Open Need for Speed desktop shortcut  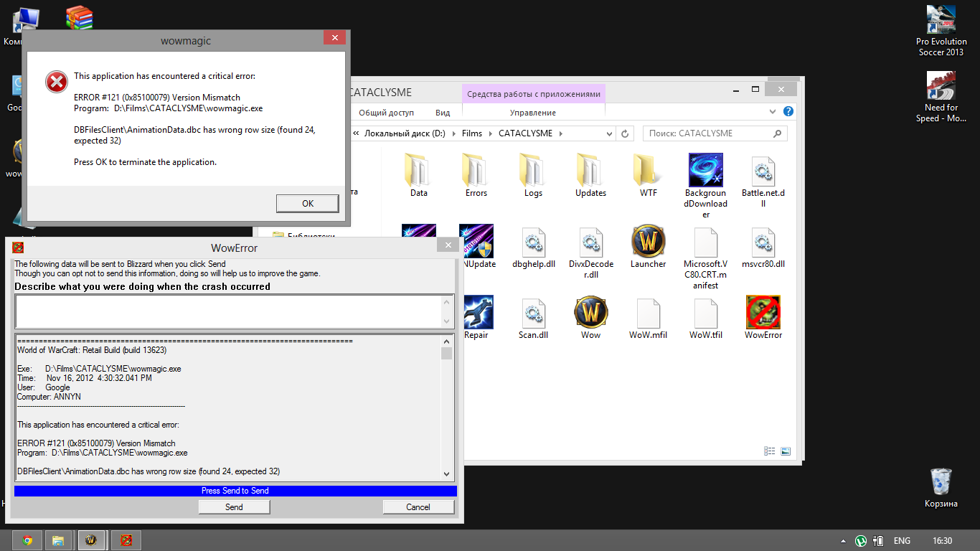pos(941,97)
